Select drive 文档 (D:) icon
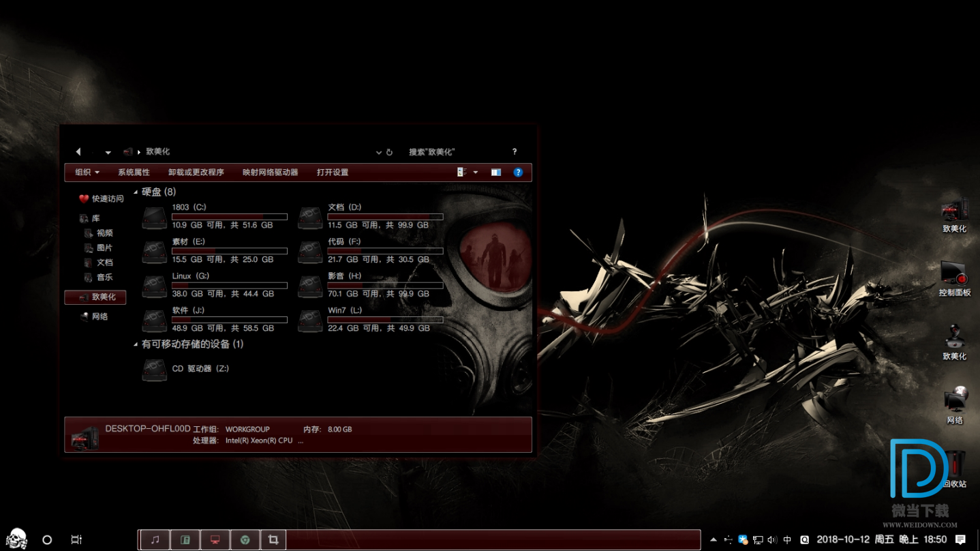Viewport: 980px width, 551px height. (310, 218)
